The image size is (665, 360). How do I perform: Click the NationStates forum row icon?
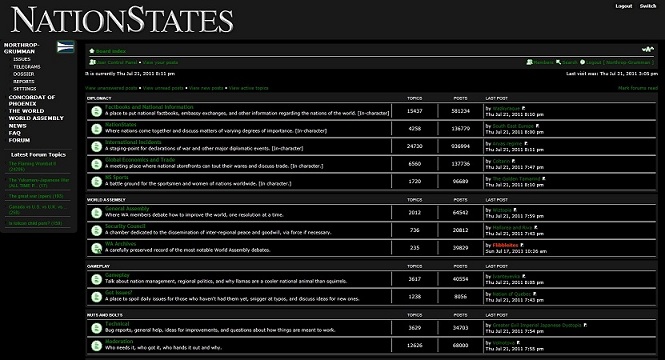(96, 129)
